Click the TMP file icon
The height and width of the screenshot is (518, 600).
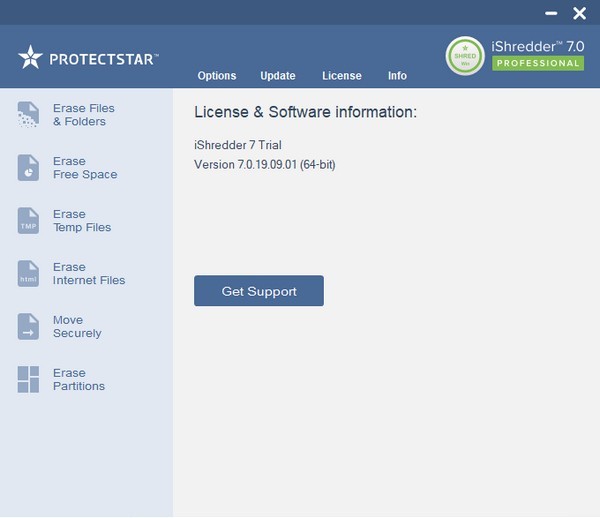pyautogui.click(x=28, y=221)
